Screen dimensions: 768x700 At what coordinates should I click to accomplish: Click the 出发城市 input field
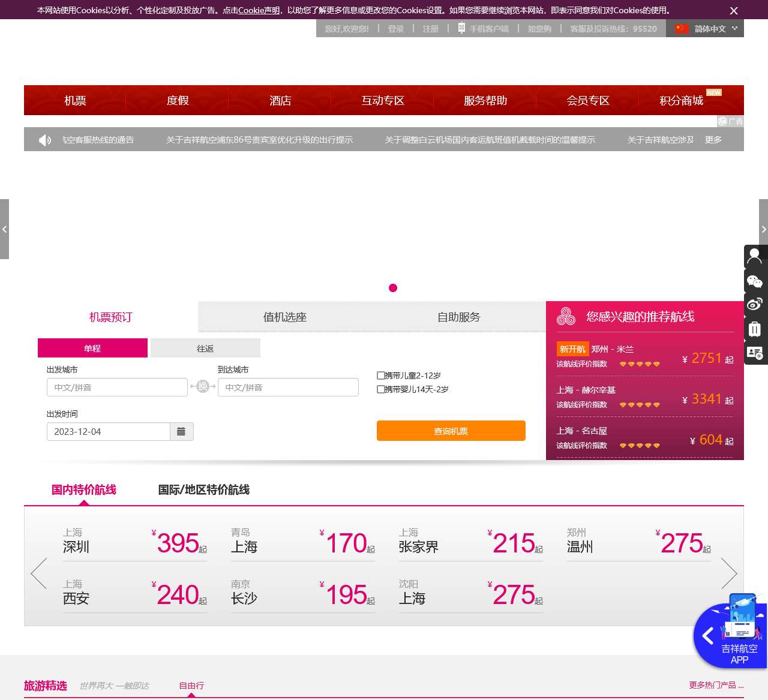117,387
